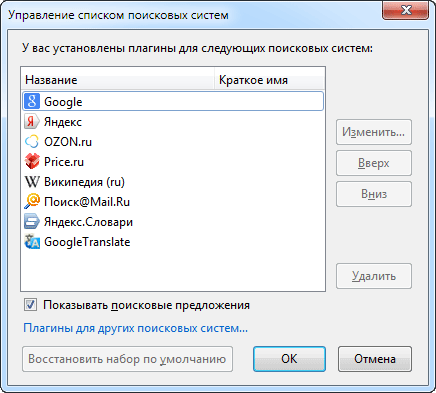Click the GoogleTranslate icon

coord(32,242)
